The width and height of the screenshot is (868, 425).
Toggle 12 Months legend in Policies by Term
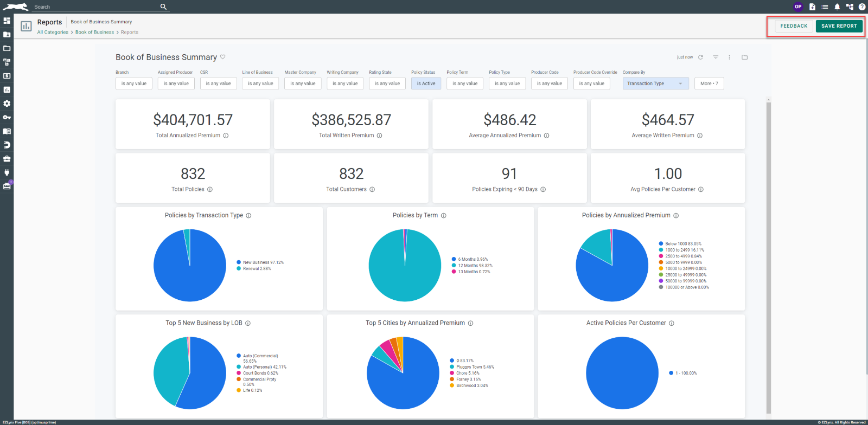[472, 266]
